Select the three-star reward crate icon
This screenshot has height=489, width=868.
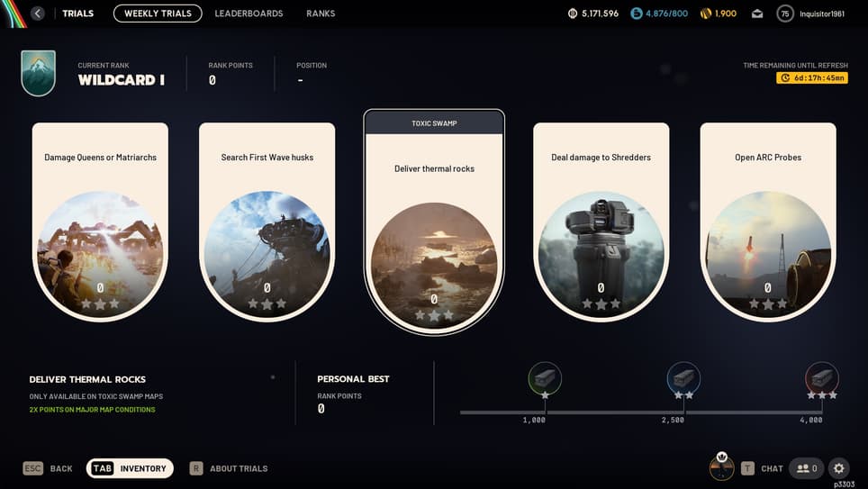tap(822, 378)
